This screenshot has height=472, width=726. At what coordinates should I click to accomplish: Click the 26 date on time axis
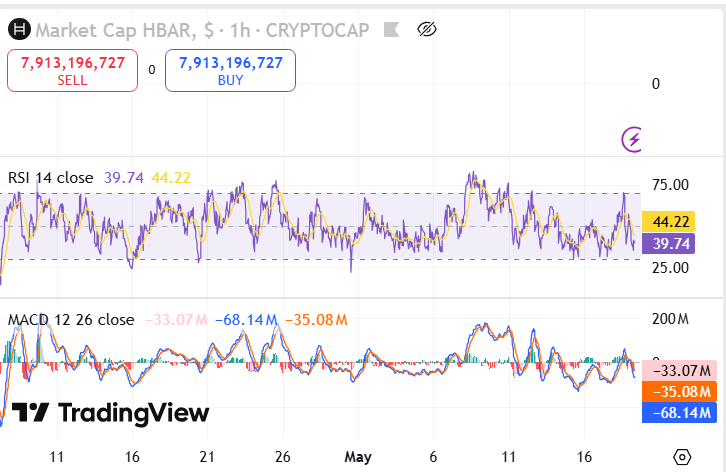[x=282, y=457]
